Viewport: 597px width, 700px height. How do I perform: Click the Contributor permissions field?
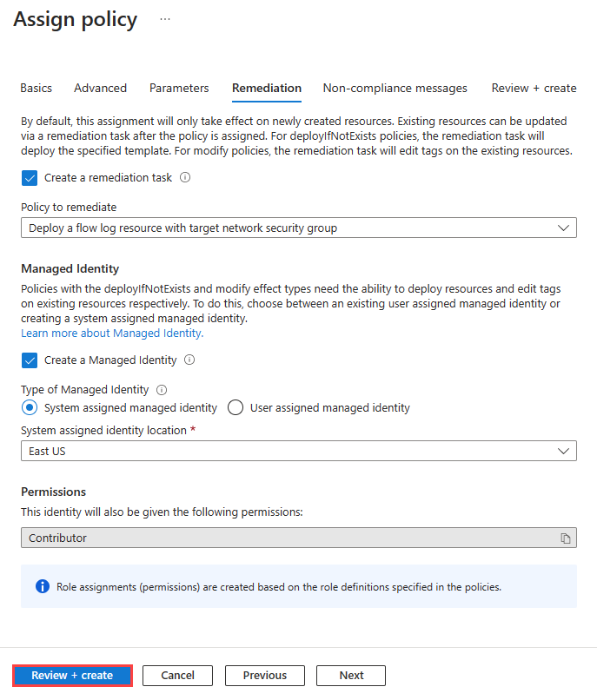point(287,538)
